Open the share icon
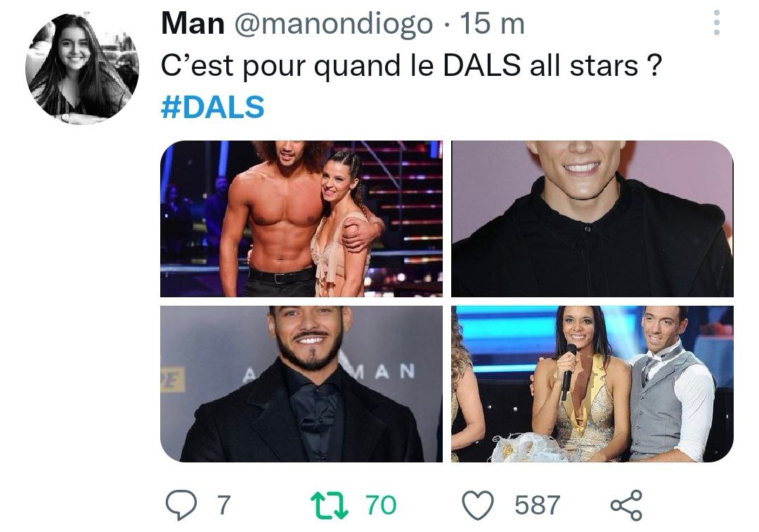 point(626,505)
